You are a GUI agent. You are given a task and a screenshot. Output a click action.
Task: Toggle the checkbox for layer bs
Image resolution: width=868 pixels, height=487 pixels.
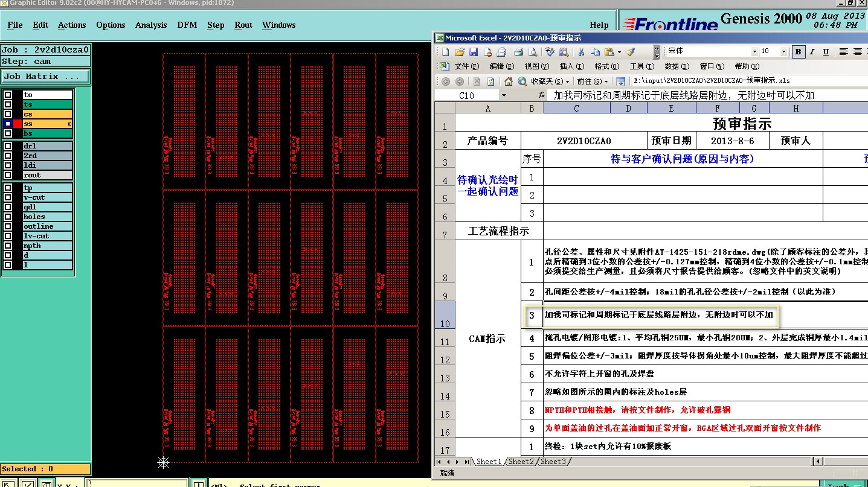8,133
